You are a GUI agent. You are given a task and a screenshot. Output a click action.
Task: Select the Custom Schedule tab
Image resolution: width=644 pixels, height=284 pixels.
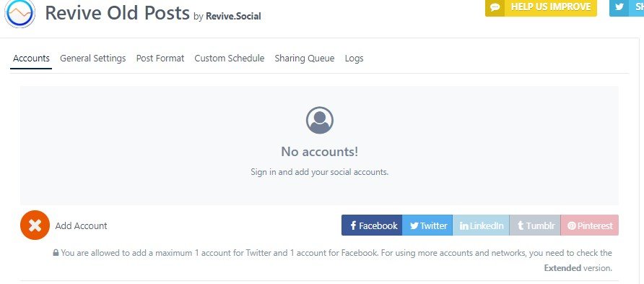coord(229,59)
